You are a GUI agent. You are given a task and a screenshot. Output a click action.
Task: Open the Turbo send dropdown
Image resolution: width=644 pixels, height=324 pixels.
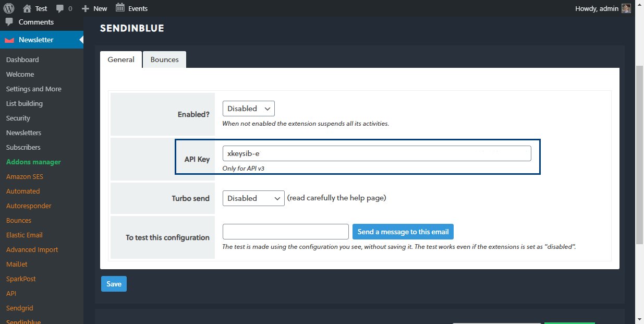click(253, 198)
